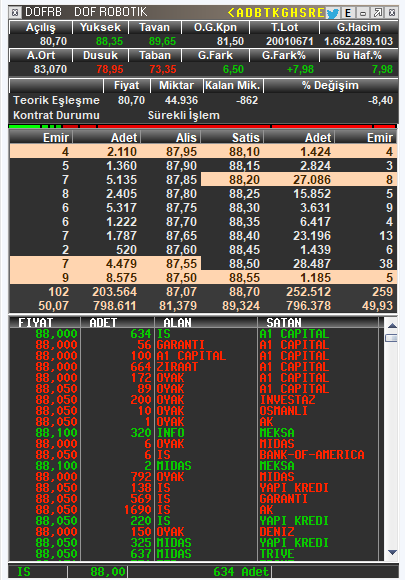The height and width of the screenshot is (580, 405).
Task: Click the 'Alis' order book column header
Action: [171, 138]
